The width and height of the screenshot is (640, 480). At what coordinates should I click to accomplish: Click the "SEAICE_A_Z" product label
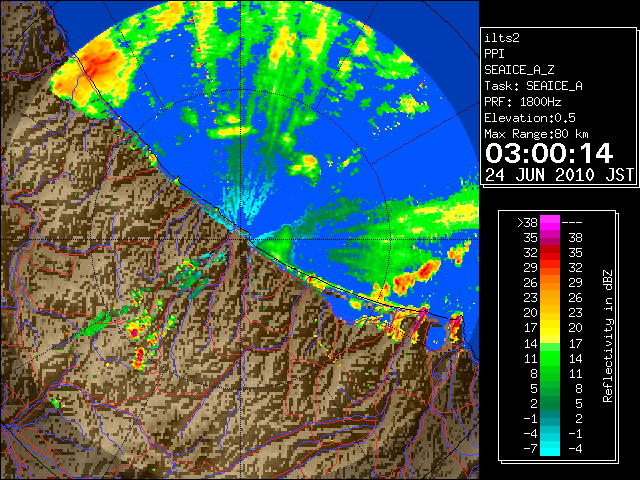(519, 70)
